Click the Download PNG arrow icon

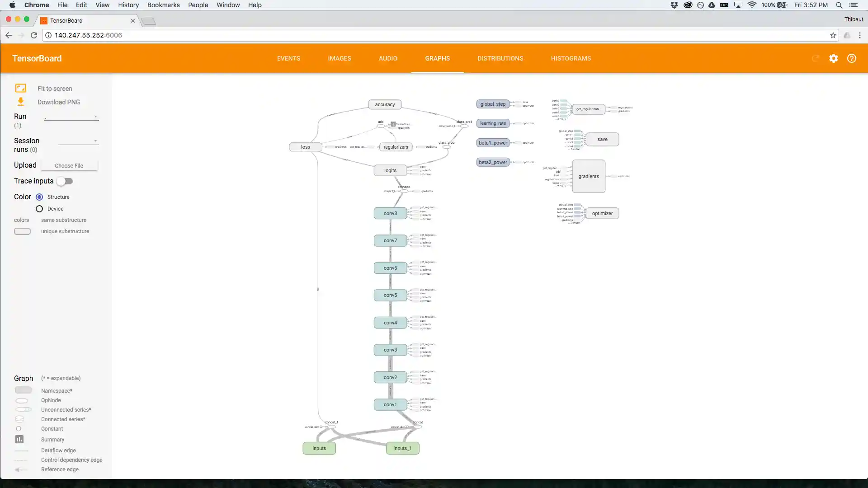click(21, 102)
